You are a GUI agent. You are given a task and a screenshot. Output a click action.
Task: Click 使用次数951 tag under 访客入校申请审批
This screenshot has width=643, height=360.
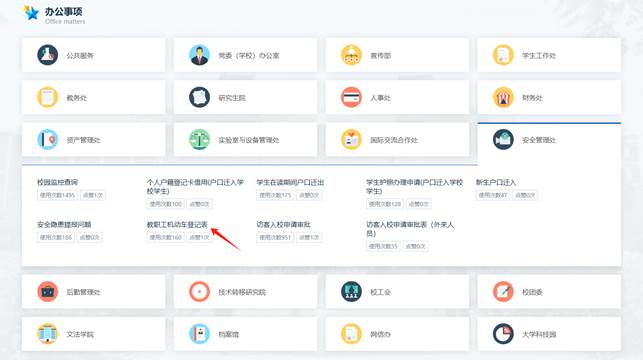275,237
